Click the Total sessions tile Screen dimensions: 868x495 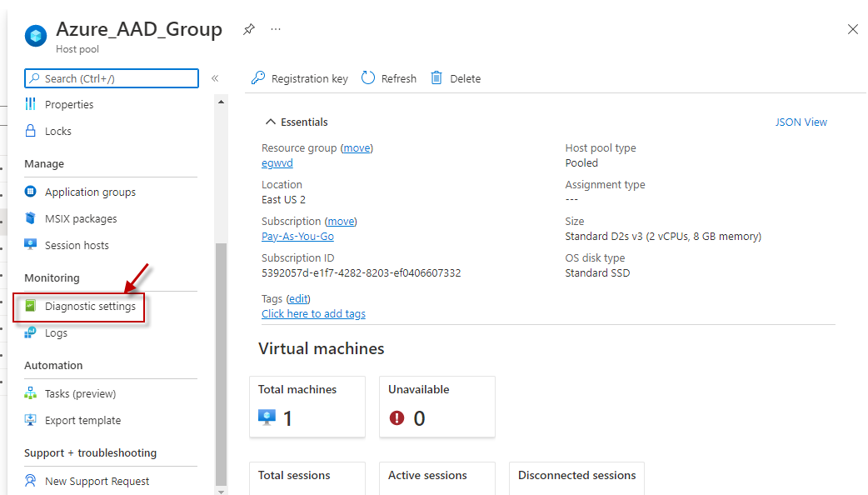307,478
